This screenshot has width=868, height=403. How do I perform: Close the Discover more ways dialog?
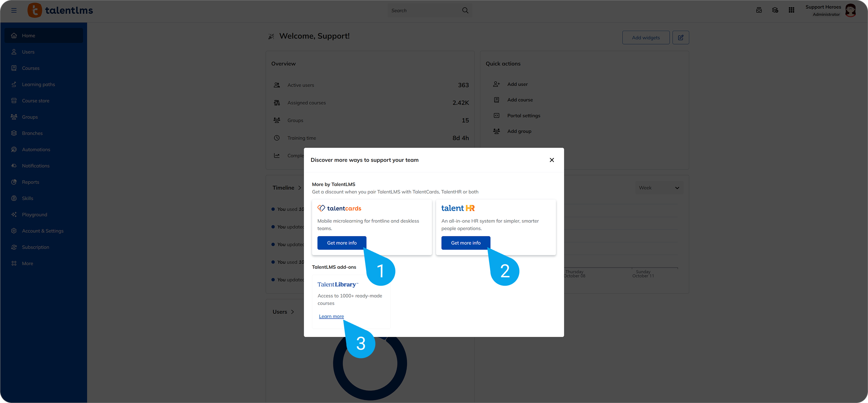(552, 160)
